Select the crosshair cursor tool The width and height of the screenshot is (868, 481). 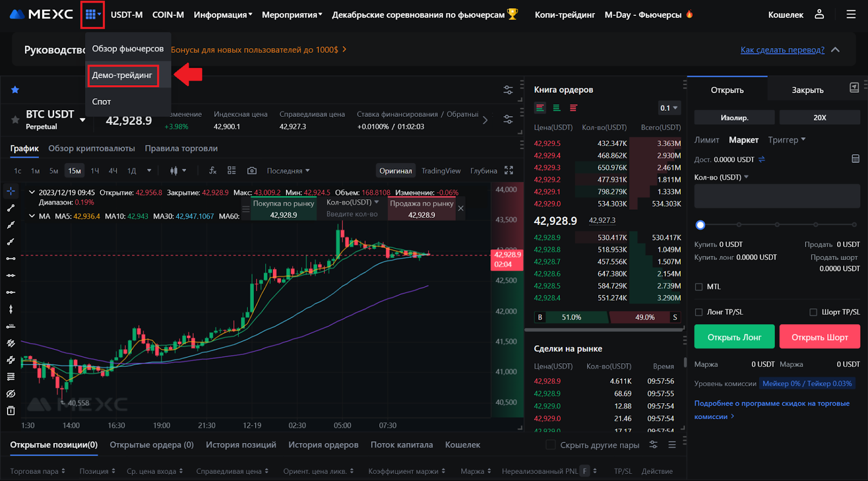coord(11,191)
